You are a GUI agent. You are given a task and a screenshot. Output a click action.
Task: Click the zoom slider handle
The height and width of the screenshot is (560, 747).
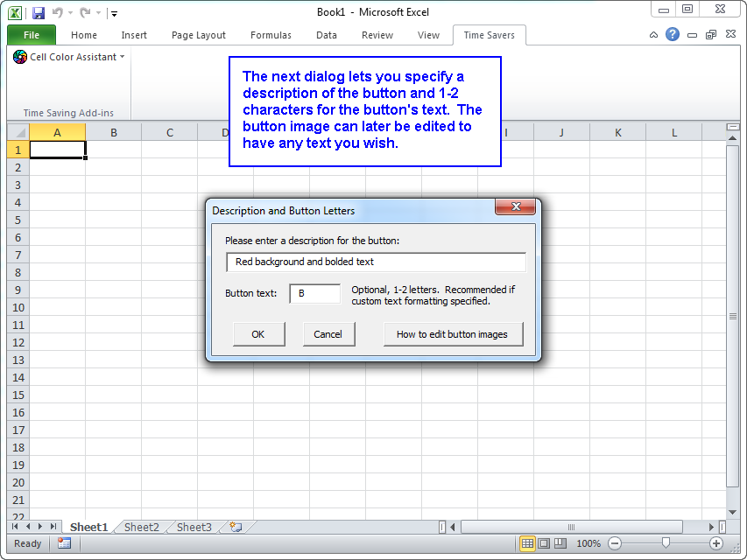(x=666, y=543)
